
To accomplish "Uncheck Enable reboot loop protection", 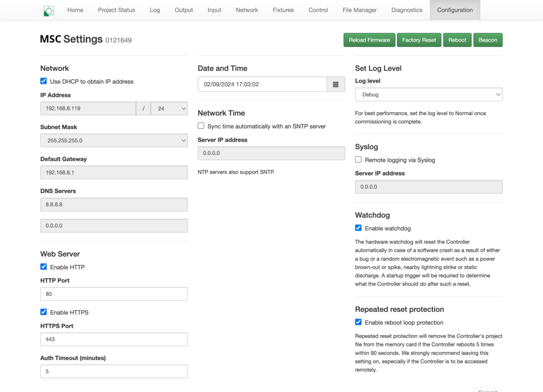I will tap(358, 322).
